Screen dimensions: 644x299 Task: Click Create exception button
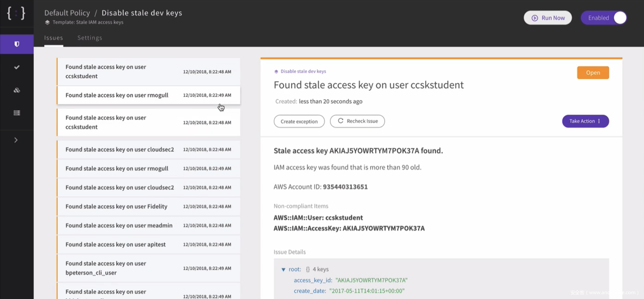299,121
